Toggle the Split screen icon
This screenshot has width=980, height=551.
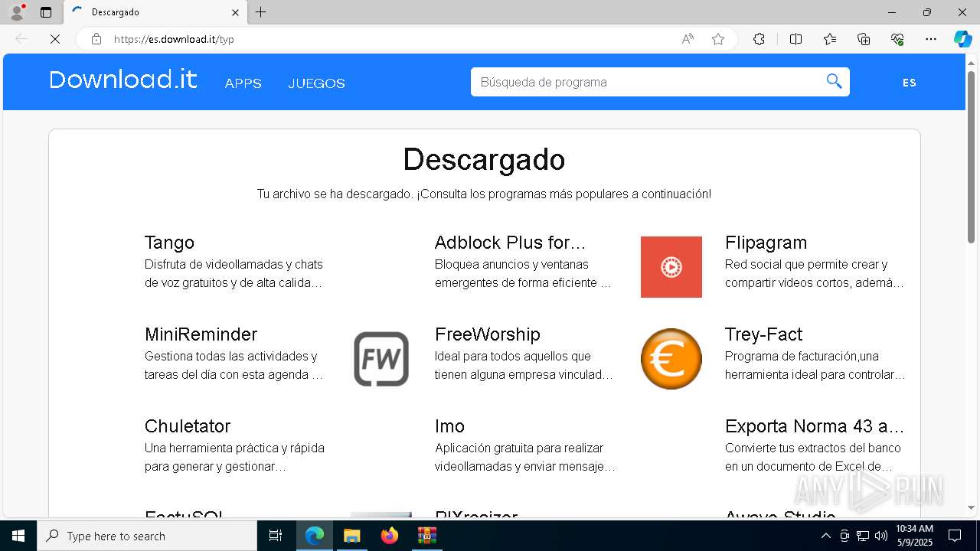click(x=795, y=39)
